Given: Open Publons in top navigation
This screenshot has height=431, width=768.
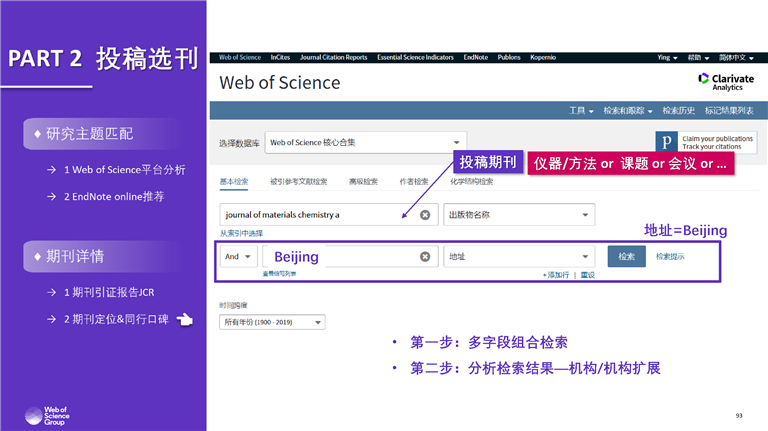Looking at the screenshot, I should [509, 57].
